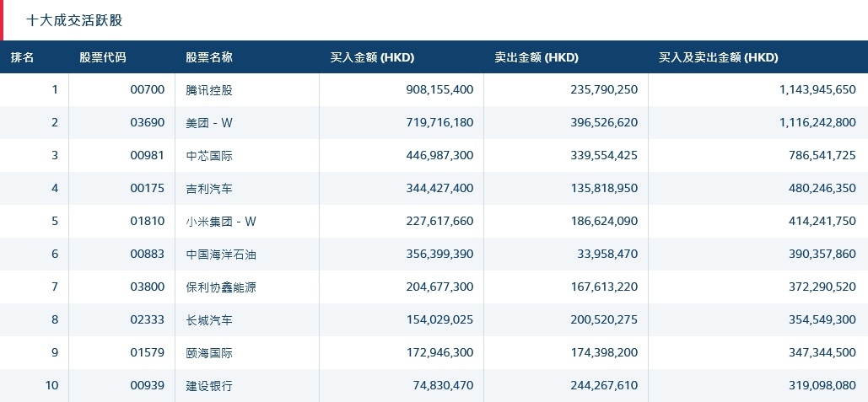This screenshot has width=868, height=402.
Task: Select sell amount 186,624,090
Action: [604, 221]
